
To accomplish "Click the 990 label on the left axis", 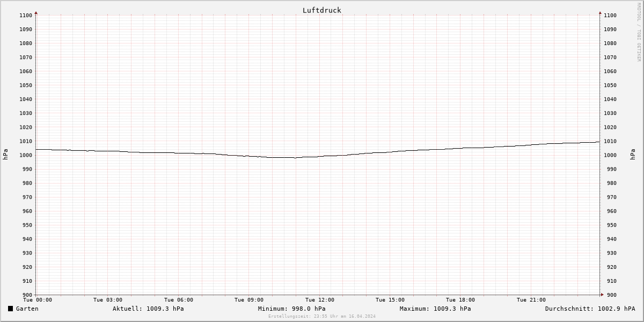I will tap(27, 169).
